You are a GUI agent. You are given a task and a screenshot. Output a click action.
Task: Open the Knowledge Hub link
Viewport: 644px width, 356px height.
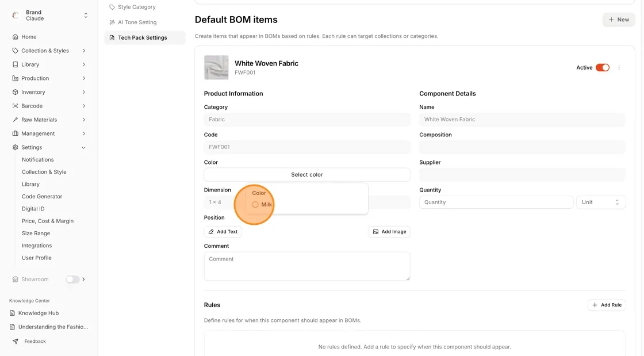click(38, 313)
